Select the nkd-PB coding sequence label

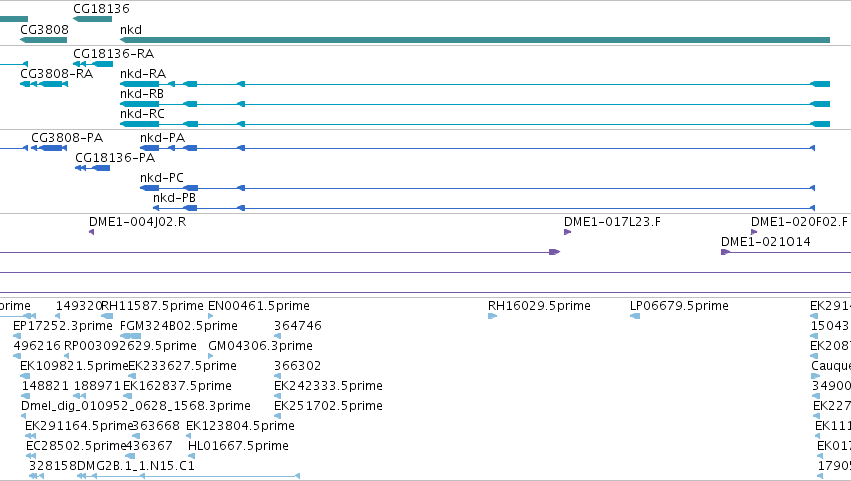pos(174,198)
